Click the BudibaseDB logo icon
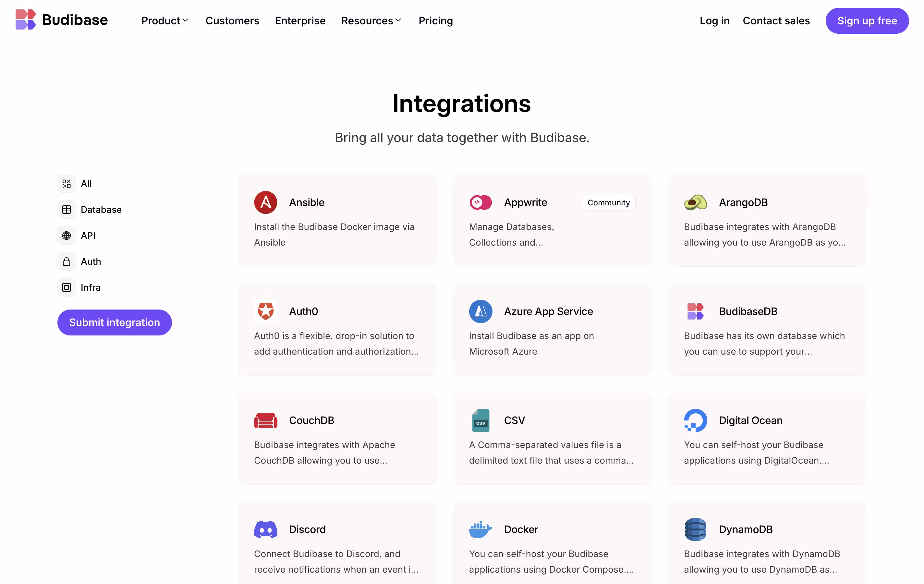924x584 pixels. pos(695,311)
